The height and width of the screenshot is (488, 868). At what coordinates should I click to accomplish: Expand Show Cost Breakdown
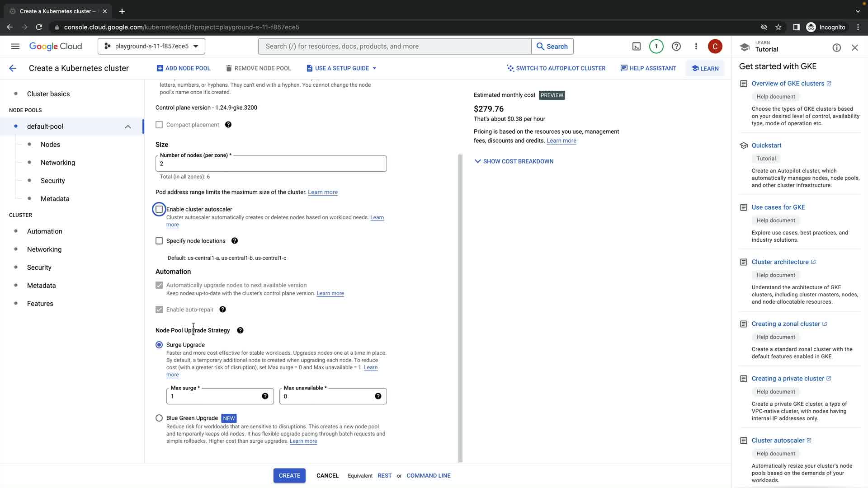(514, 161)
